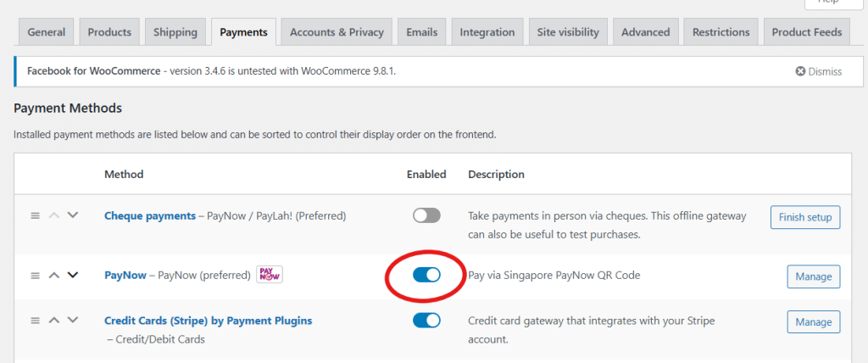Dismiss the Facebook for WooCommerce notice
Viewport: 868px width, 363px height.
(x=819, y=71)
